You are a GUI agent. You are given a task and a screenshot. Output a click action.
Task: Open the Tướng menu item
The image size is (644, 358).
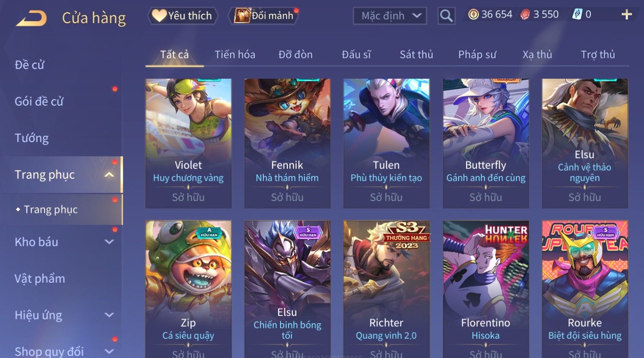[x=32, y=138]
